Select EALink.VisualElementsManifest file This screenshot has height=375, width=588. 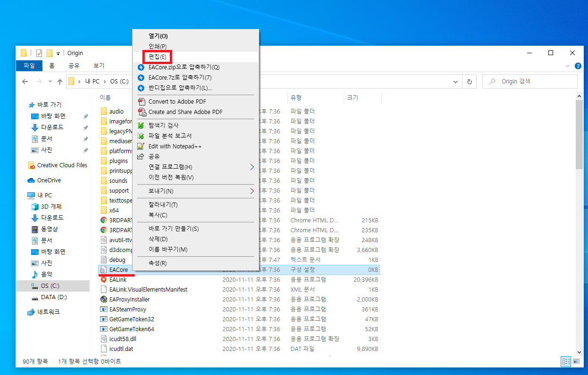tap(144, 289)
